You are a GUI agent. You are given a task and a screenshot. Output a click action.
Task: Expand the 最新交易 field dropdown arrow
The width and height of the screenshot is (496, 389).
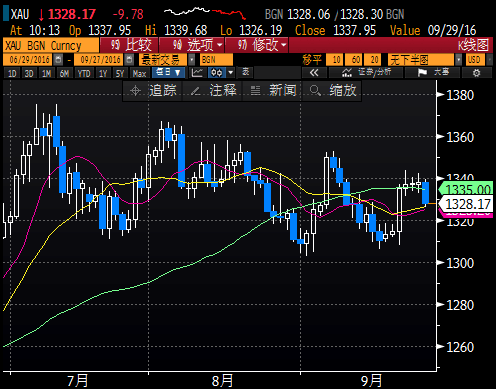[192, 60]
